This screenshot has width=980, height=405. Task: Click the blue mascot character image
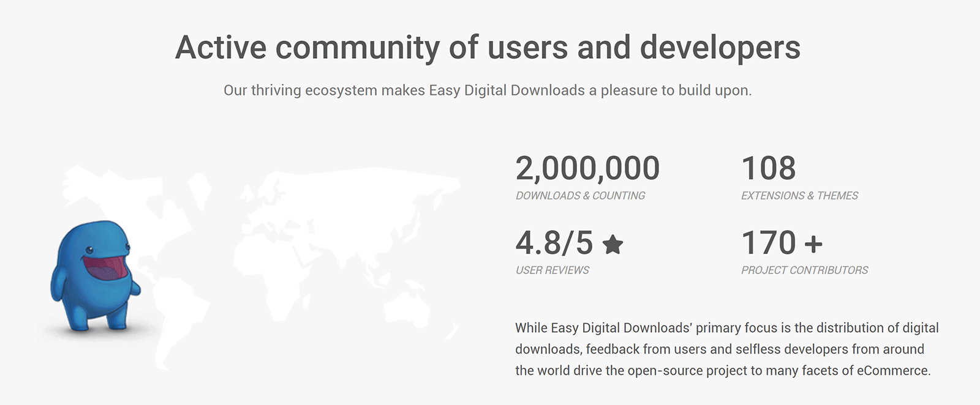tap(95, 277)
